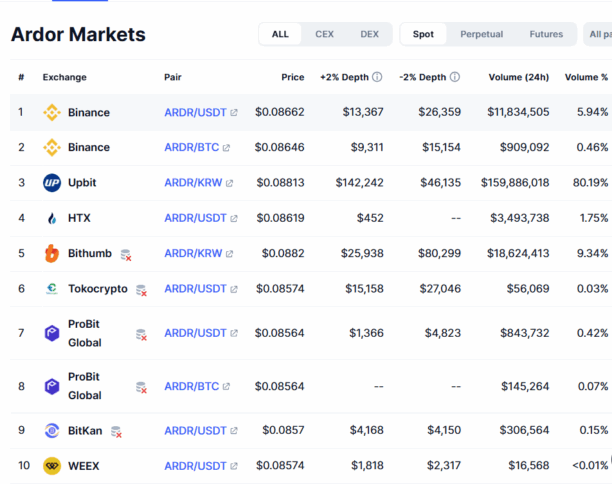Click reserve warning icon in row 8

click(x=141, y=388)
